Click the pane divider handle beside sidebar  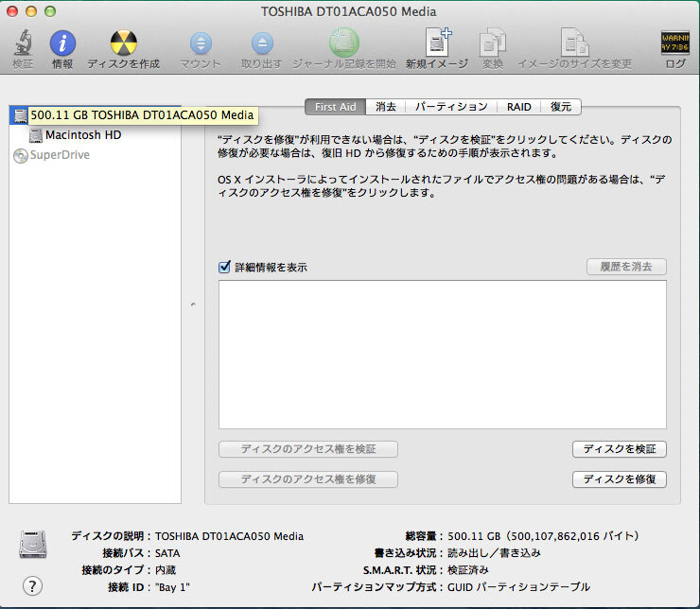point(193,304)
